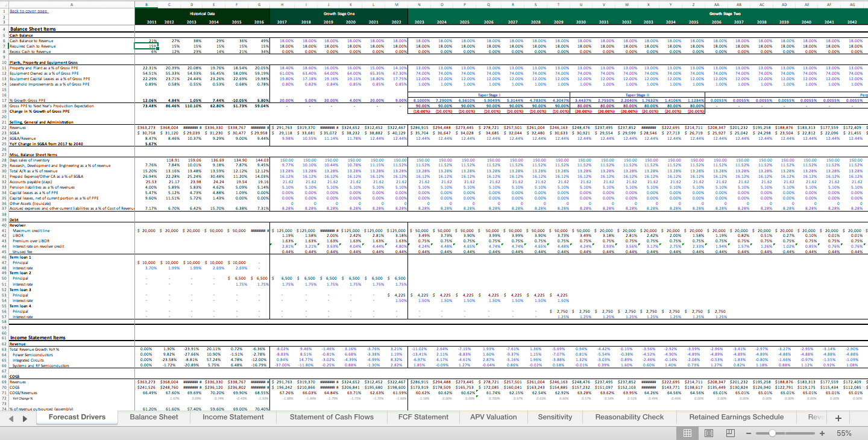Click the zoom in plus icon
Image resolution: width=868 pixels, height=440 pixels.
[x=822, y=433]
